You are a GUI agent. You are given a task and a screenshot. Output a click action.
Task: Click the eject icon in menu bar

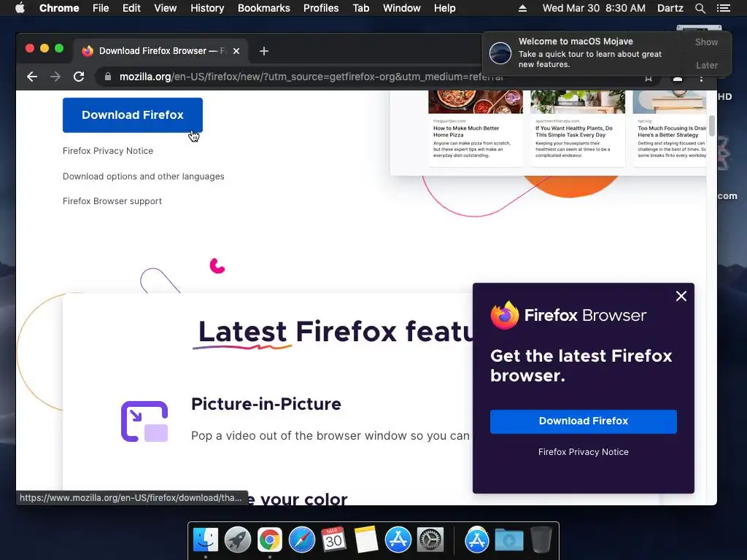point(522,8)
